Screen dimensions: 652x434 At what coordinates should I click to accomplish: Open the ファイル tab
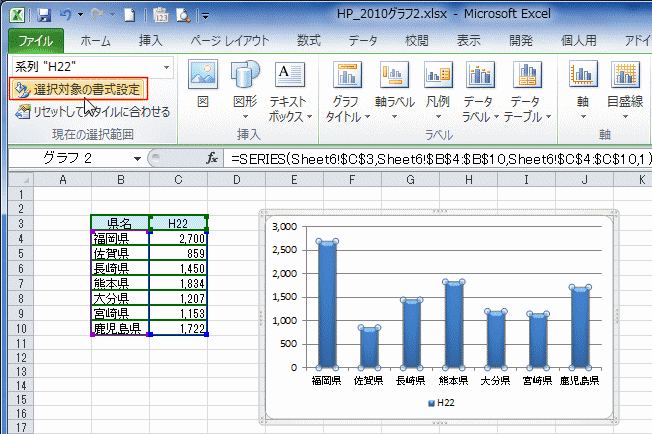pos(36,41)
